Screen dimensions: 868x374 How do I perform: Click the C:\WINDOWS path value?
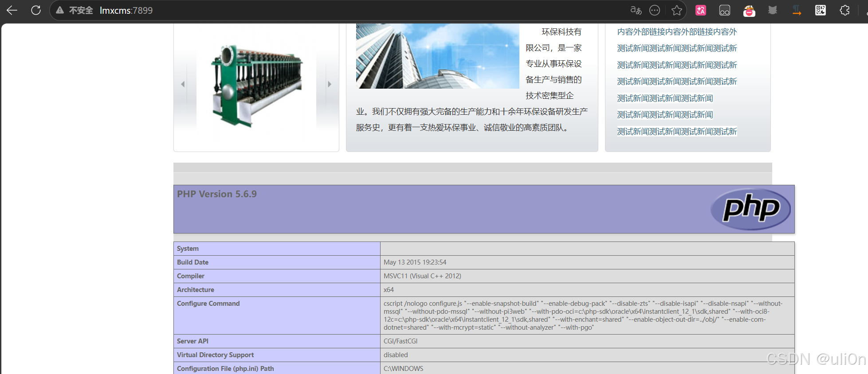tap(403, 369)
